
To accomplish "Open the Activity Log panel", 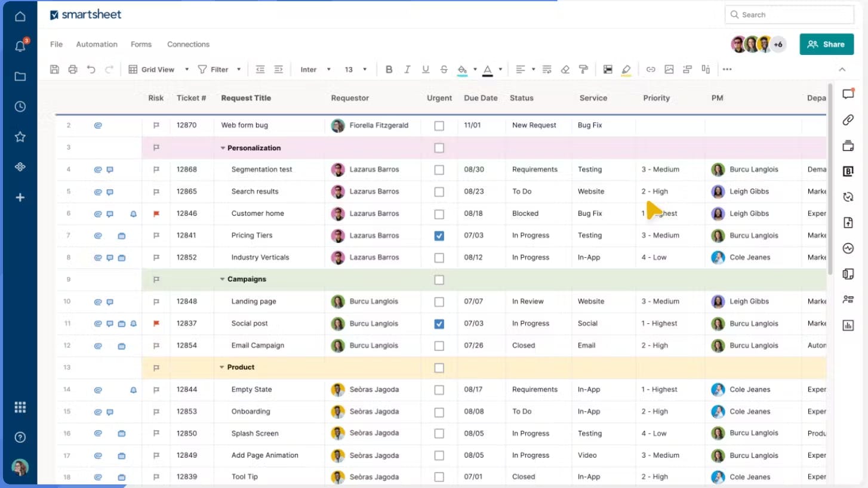I will pos(848,249).
